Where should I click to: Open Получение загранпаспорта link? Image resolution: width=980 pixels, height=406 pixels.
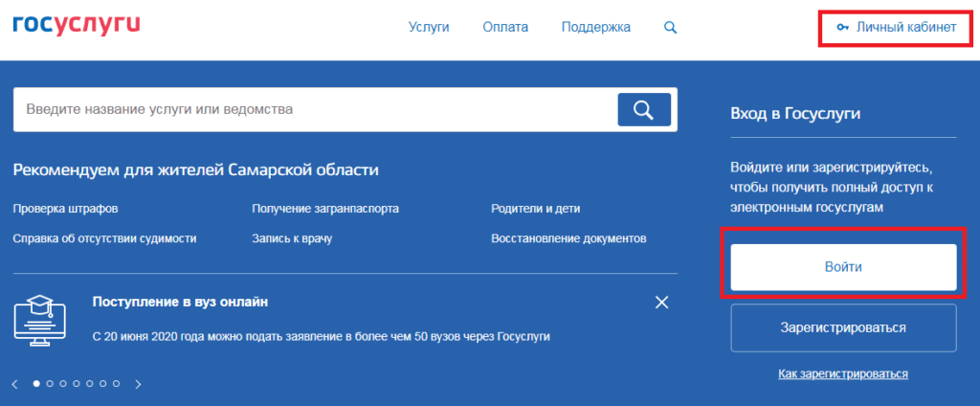[325, 209]
